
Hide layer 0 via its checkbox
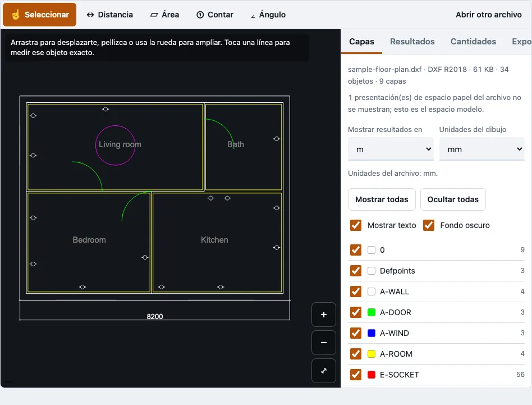(356, 250)
